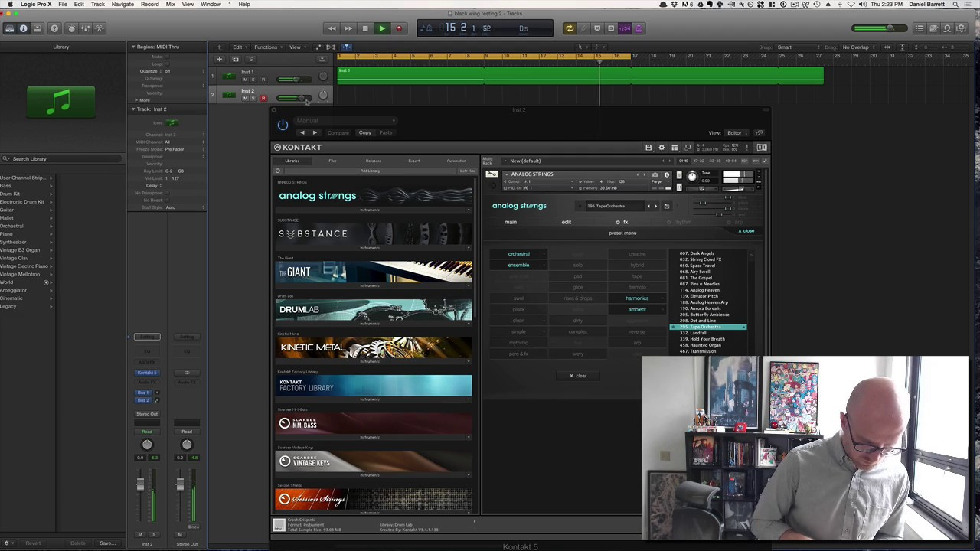The image size is (980, 551).
Task: Solo the Inst 1 track
Action: [x=254, y=79]
